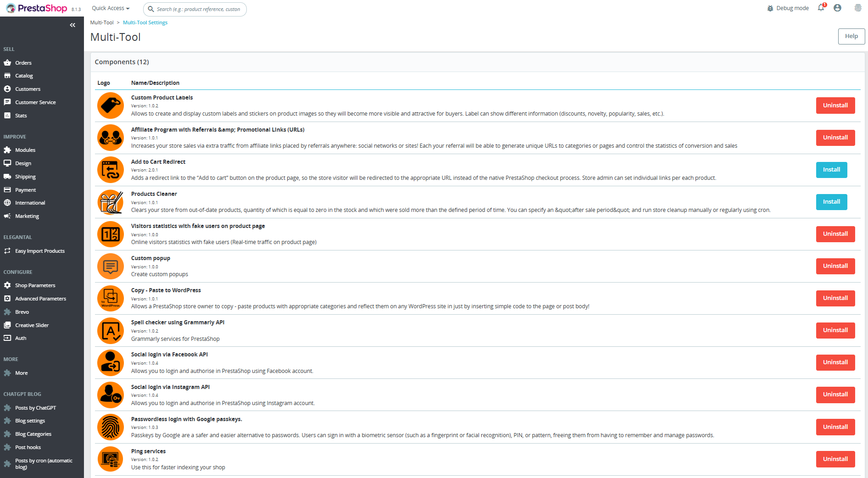
Task: Uninstall Custom popup component
Action: coord(835,266)
